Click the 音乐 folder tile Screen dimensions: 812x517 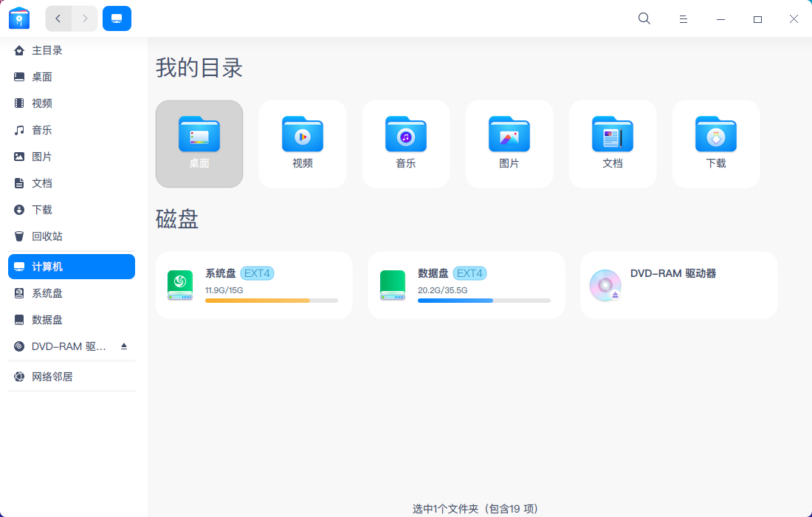coord(406,144)
